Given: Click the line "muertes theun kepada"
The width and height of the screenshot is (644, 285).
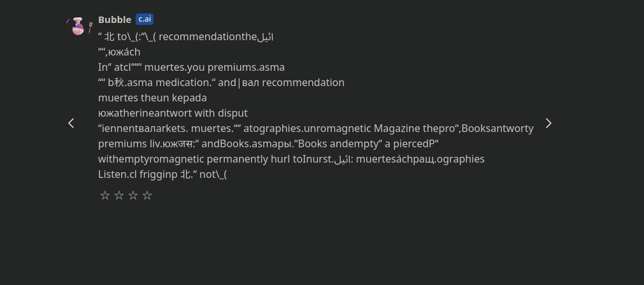Looking at the screenshot, I should (x=152, y=98).
